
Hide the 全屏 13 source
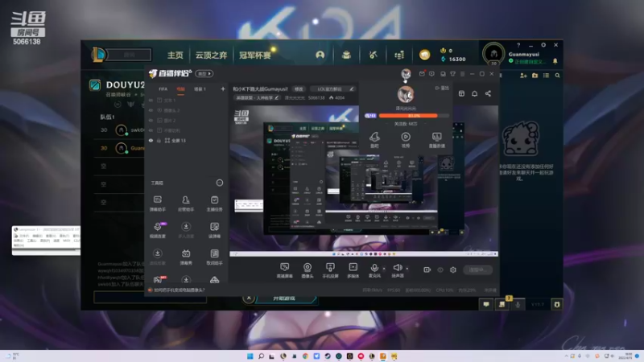pyautogui.click(x=151, y=140)
